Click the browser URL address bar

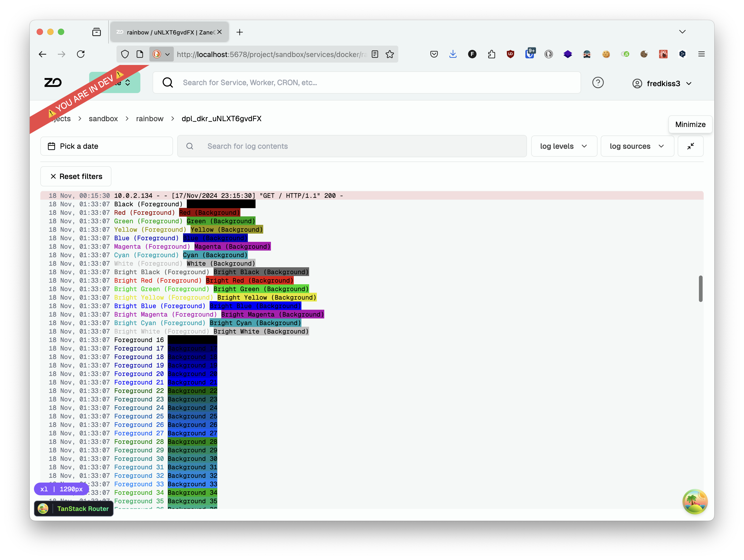[x=271, y=54]
